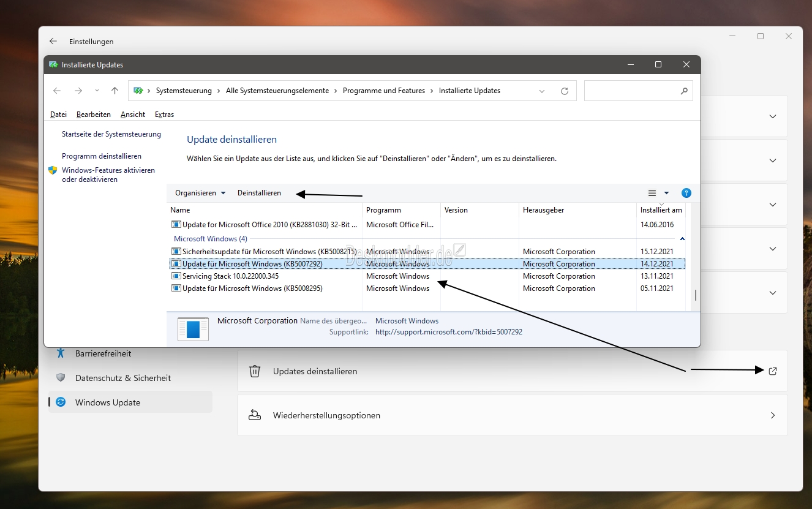
Task: Open recent locations dropdown arrow
Action: pyautogui.click(x=97, y=91)
